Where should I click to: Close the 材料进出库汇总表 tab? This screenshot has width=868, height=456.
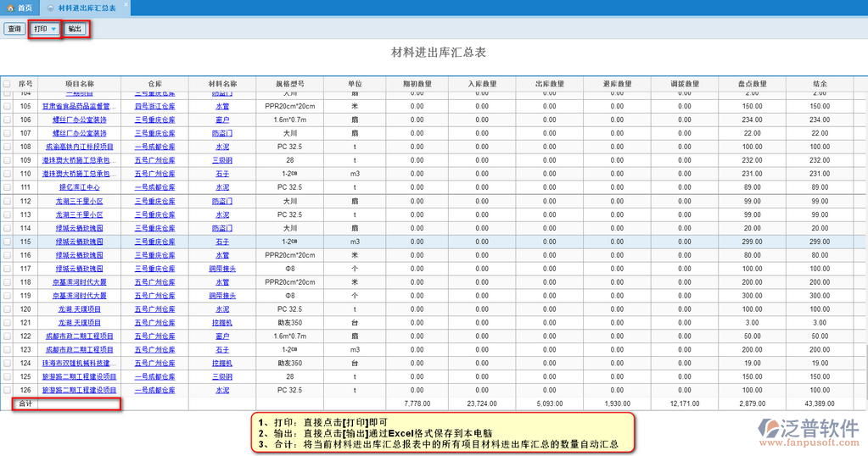(x=126, y=5)
